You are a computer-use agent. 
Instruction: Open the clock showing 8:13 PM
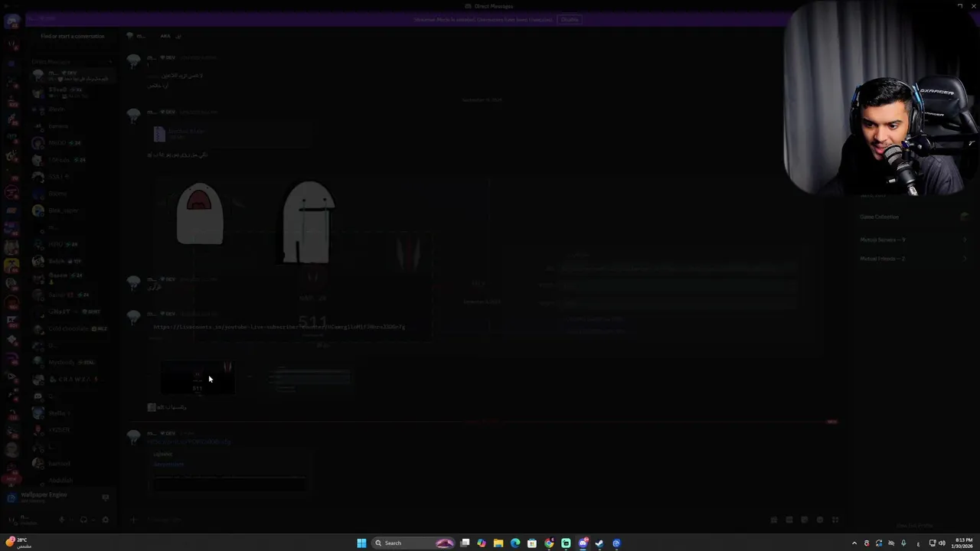[963, 543]
